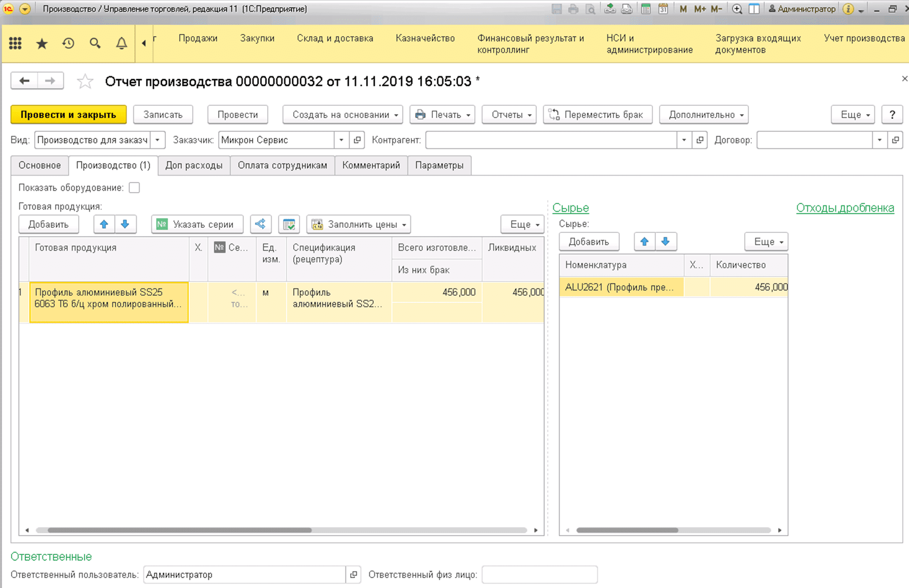Open help question mark button
This screenshot has width=909, height=588.
tap(892, 115)
